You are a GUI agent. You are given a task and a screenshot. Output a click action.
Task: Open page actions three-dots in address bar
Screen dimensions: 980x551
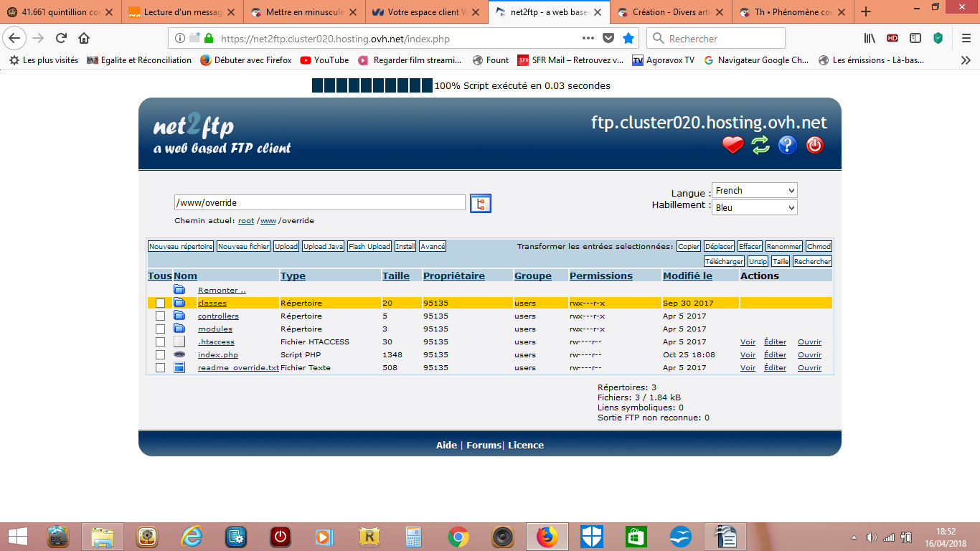tap(588, 39)
